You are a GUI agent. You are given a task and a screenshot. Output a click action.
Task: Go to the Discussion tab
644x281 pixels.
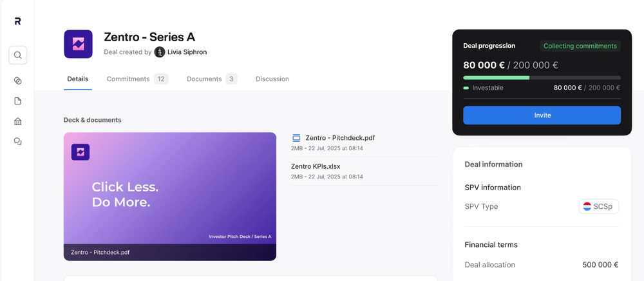pos(272,79)
